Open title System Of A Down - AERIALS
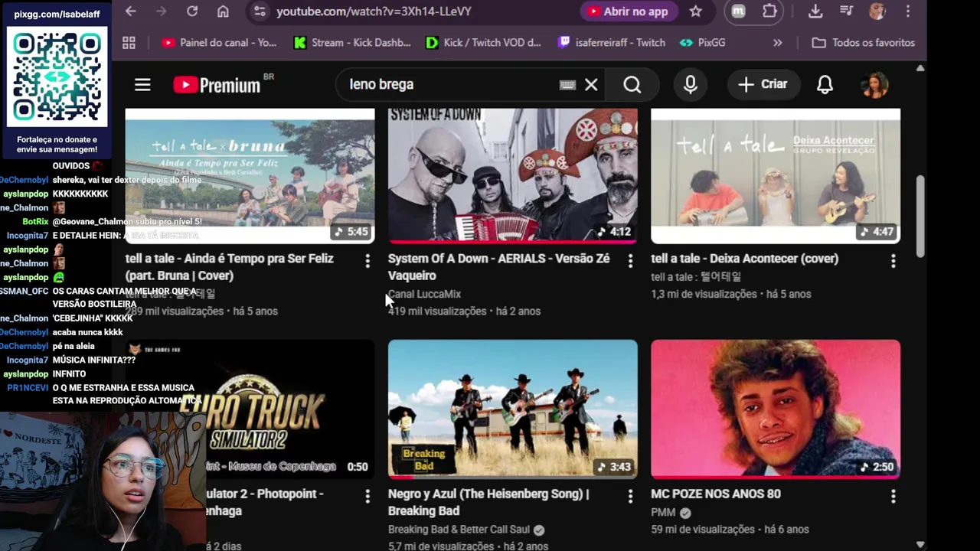The image size is (980, 551). click(x=499, y=267)
